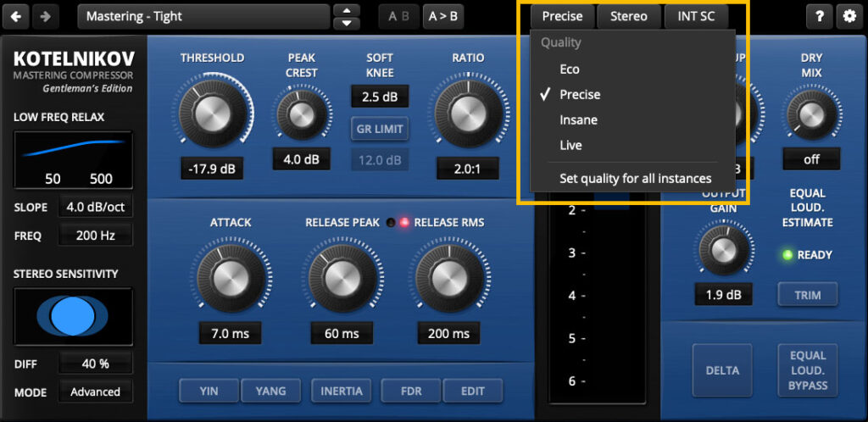Click the redo forward arrow
The image size is (868, 422).
coord(46,17)
